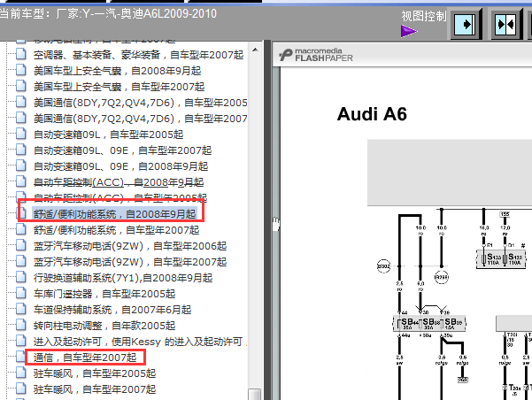Click document icon beside 车道保持辅助系统
This screenshot has height=400, width=532.
click(21, 310)
